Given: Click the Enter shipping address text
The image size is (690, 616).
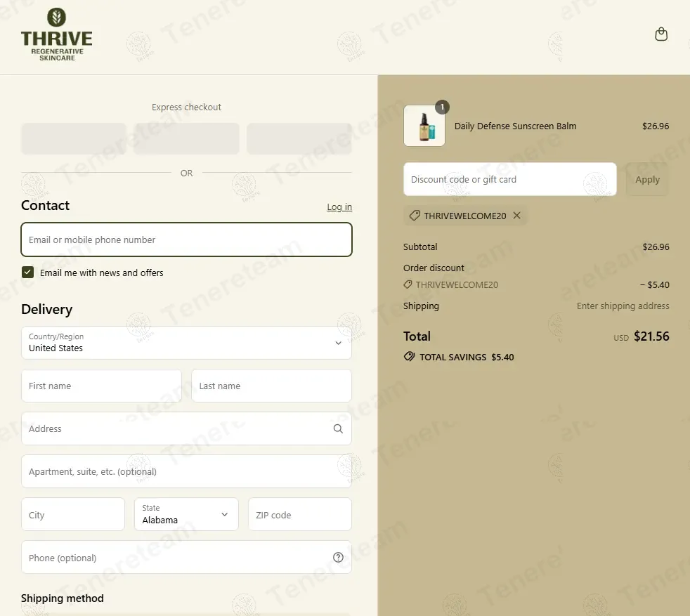Looking at the screenshot, I should [623, 306].
